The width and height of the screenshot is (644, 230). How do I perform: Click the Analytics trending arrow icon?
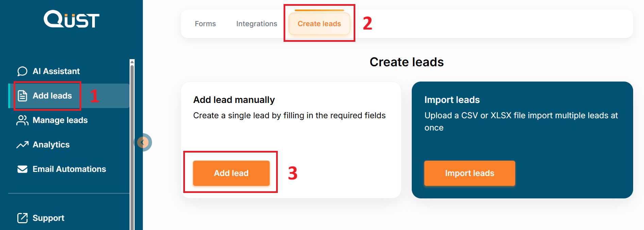click(x=22, y=145)
